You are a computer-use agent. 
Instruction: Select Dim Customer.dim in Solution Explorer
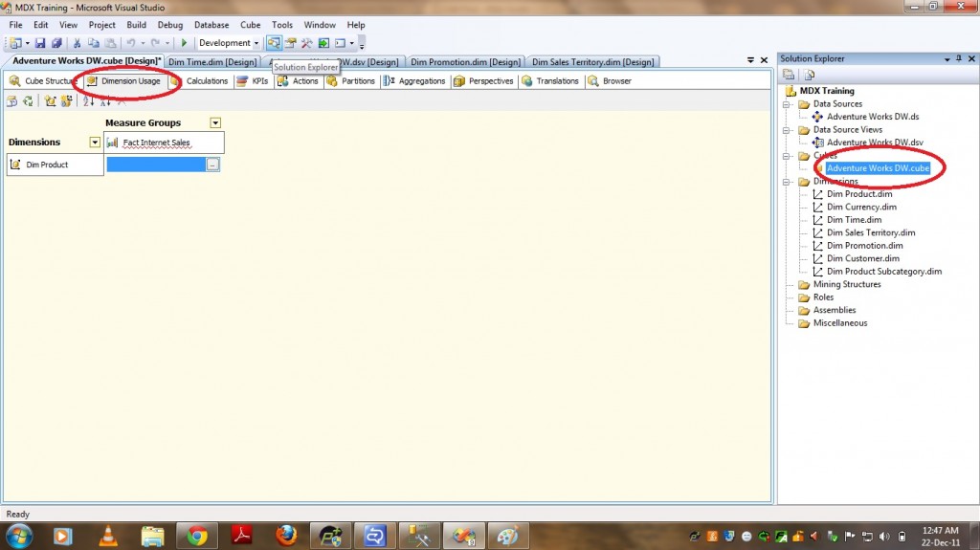point(862,258)
